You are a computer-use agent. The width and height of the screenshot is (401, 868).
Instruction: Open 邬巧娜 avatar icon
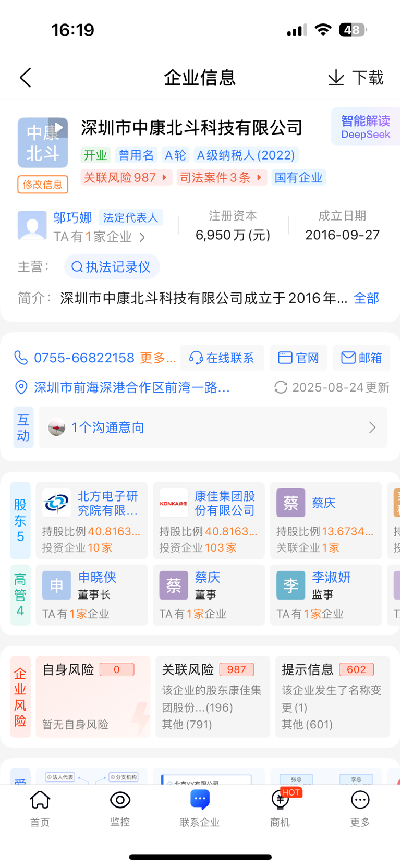point(32,225)
